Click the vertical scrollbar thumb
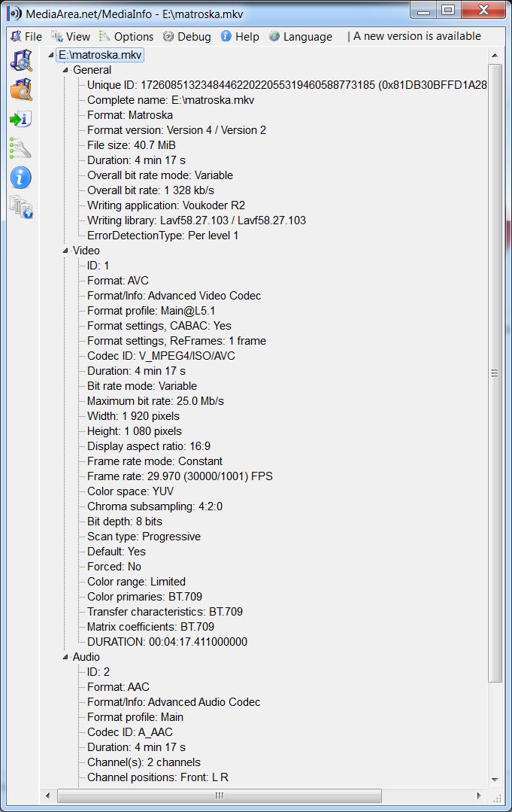The image size is (512, 812). pos(495,373)
